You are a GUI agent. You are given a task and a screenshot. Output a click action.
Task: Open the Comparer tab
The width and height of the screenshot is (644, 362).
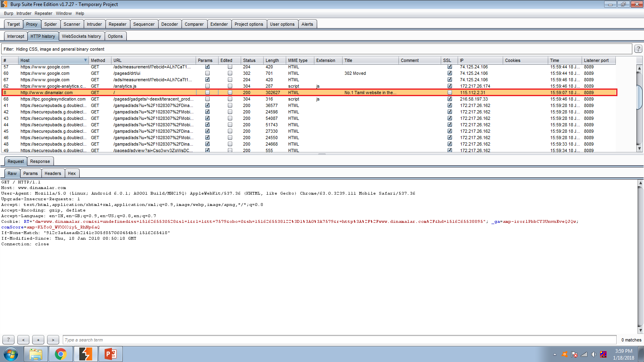tap(194, 24)
